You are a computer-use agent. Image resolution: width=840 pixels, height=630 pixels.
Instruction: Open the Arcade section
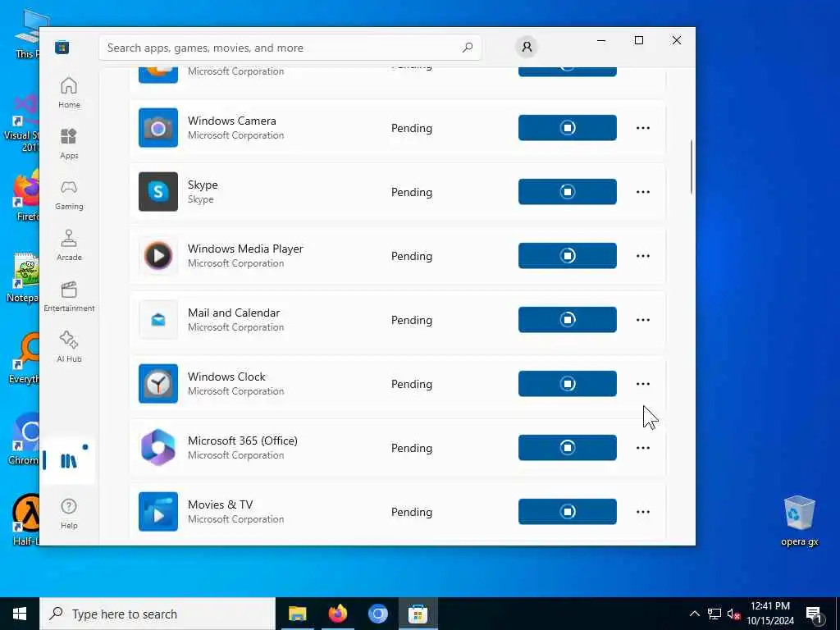pyautogui.click(x=69, y=245)
